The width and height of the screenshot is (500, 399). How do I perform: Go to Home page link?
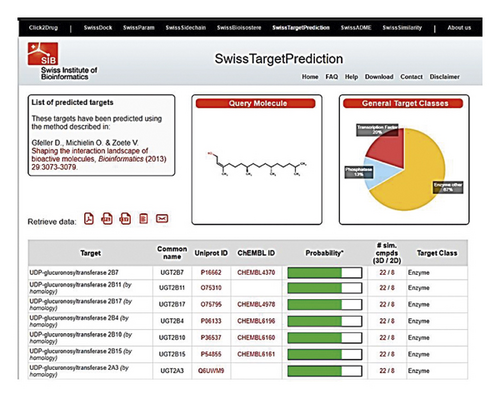click(310, 77)
